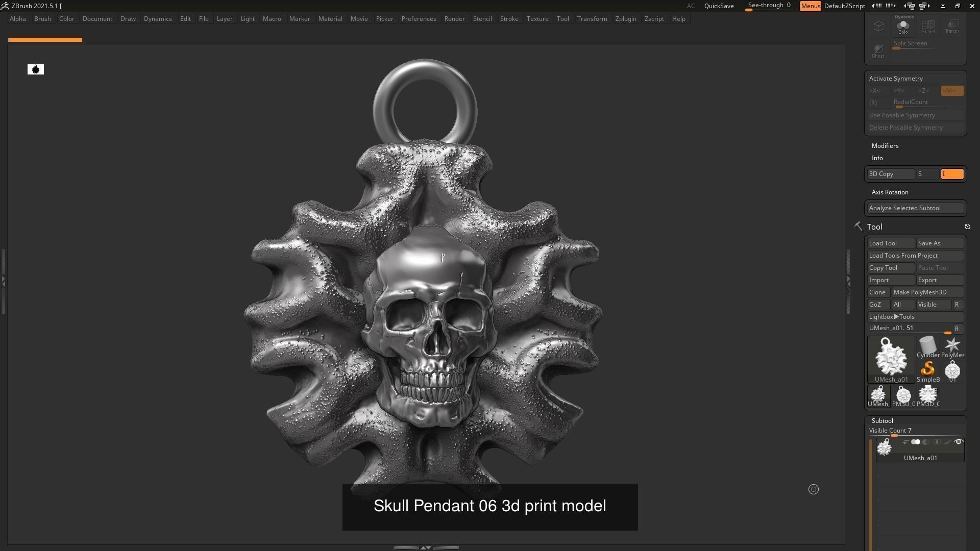Viewport: 980px width, 551px height.
Task: Expand the Modifiers section
Action: click(x=885, y=146)
